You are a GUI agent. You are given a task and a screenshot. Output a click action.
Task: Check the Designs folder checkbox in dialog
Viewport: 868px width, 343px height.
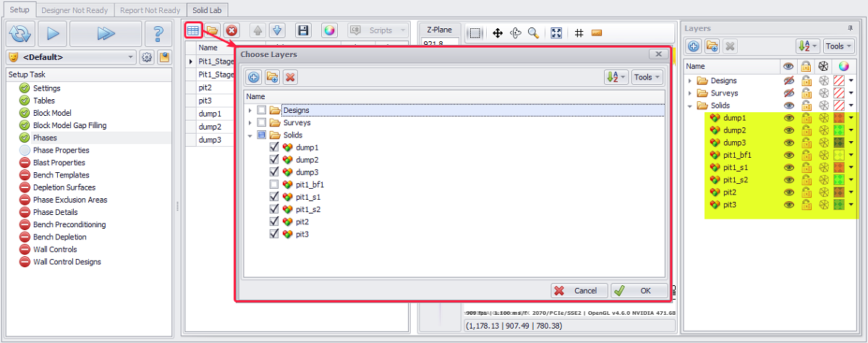[262, 110]
